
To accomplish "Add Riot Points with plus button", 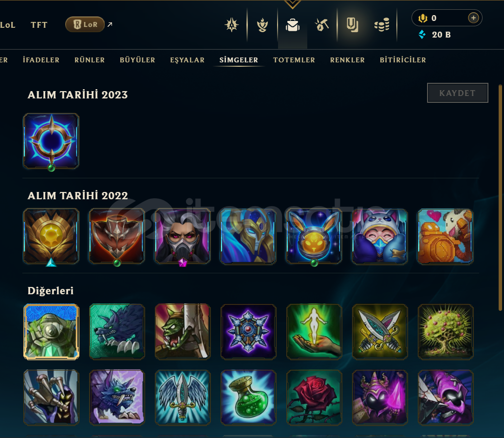I will 473,18.
